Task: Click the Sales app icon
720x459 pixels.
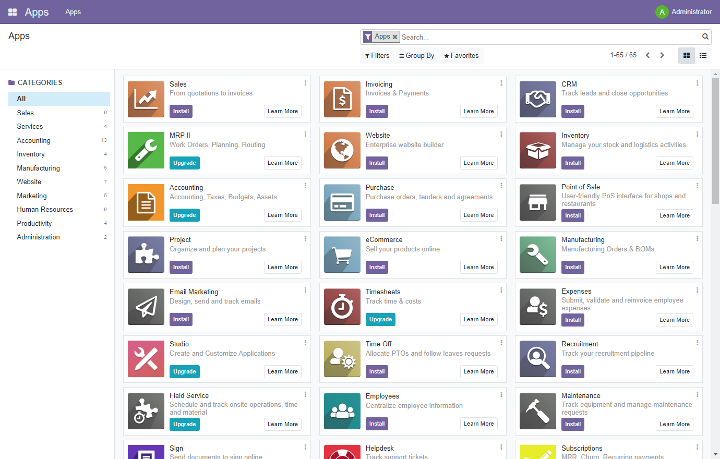Action: [x=146, y=99]
